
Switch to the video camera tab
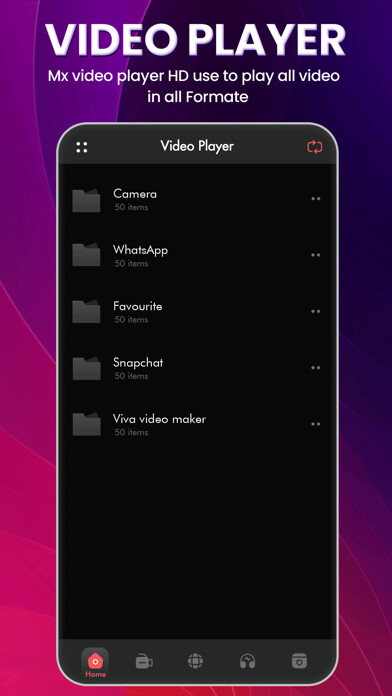144,662
